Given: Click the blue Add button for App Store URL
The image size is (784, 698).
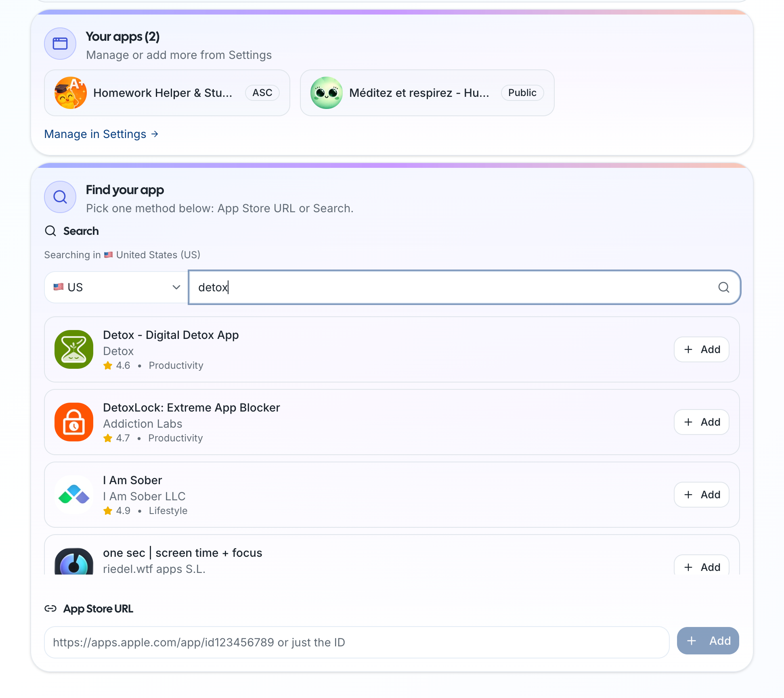Looking at the screenshot, I should point(708,641).
